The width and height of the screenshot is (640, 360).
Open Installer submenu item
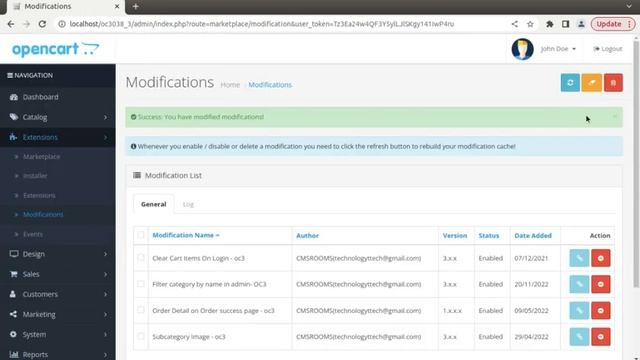[35, 176]
